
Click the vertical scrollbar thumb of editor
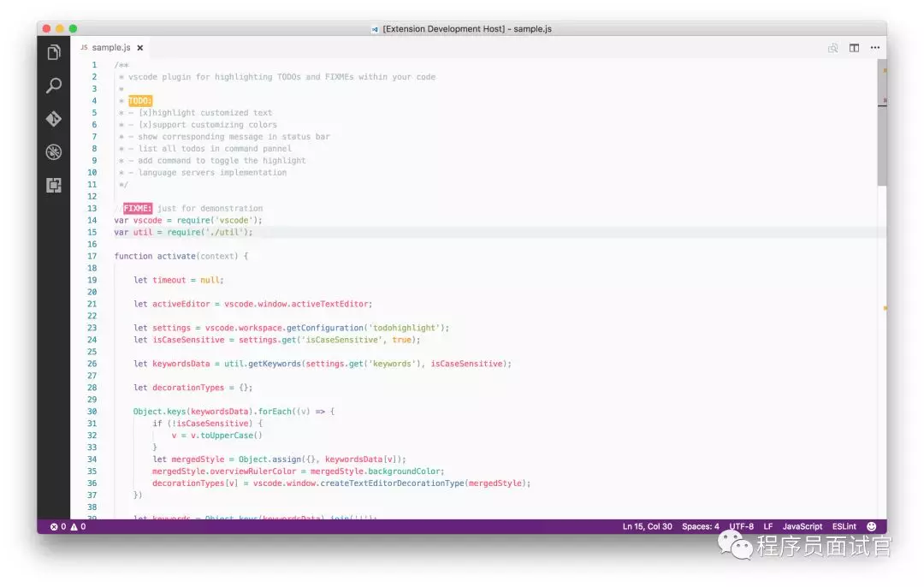pos(881,124)
